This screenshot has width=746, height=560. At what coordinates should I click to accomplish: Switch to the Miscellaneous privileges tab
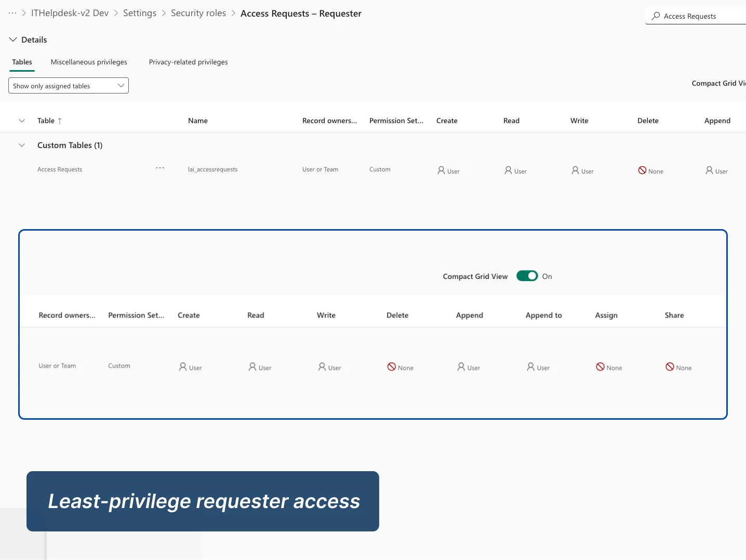point(88,62)
